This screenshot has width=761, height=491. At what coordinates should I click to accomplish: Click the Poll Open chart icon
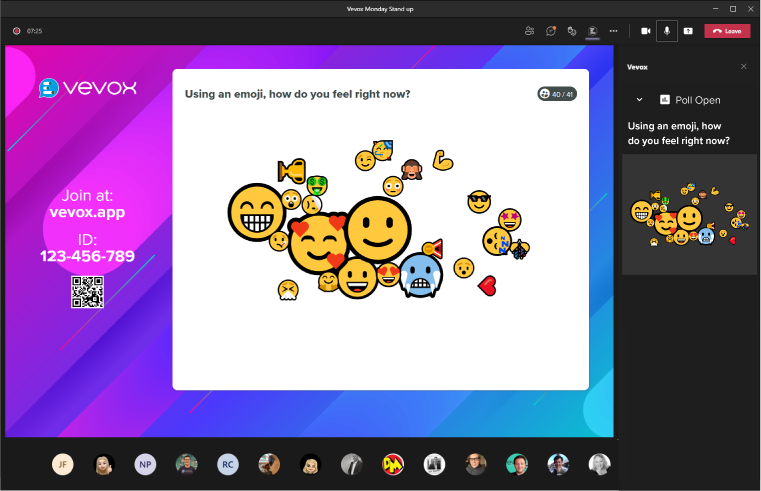664,100
